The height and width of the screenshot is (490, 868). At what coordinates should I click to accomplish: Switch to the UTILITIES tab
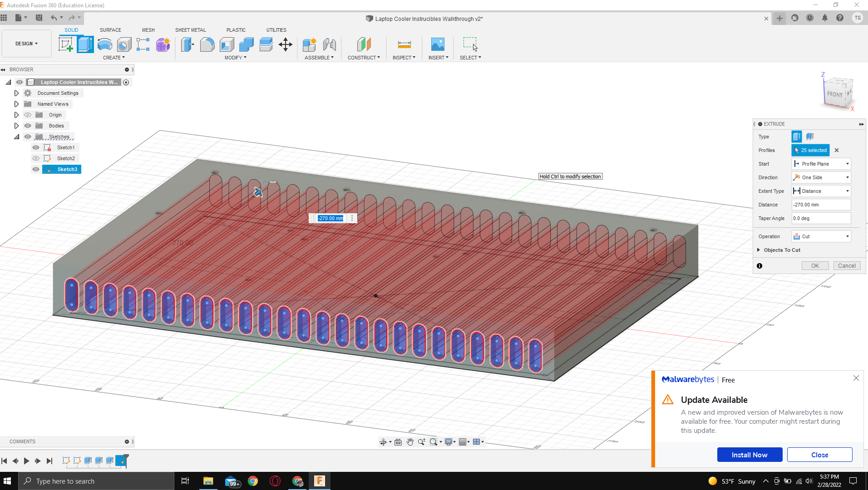pyautogui.click(x=276, y=30)
